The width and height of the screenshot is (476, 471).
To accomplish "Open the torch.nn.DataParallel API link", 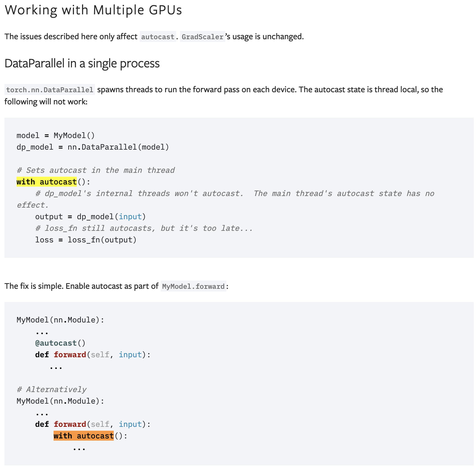I will pos(50,90).
